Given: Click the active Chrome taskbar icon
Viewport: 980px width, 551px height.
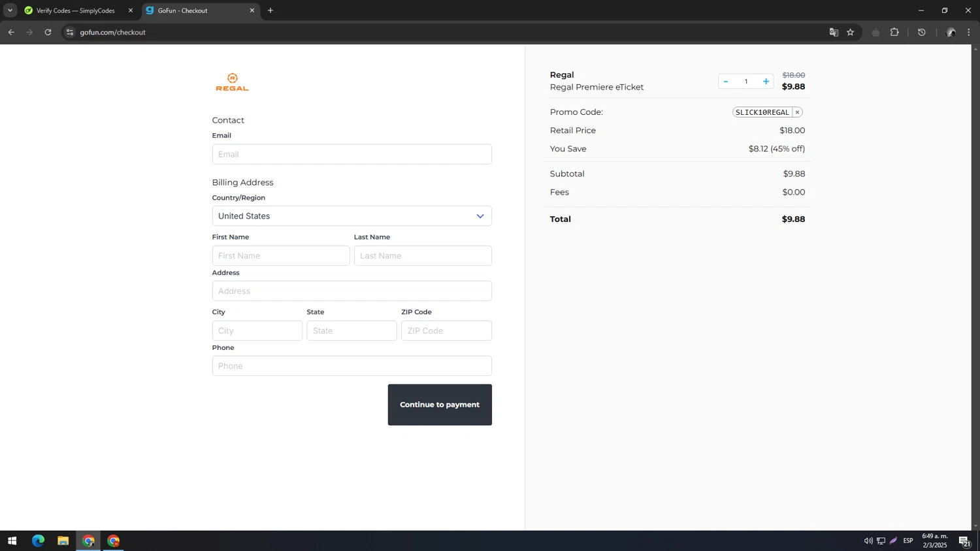Looking at the screenshot, I should point(88,541).
